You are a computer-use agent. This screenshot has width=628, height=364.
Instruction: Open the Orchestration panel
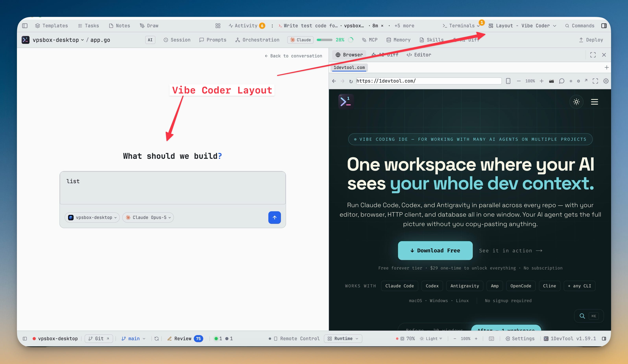[257, 40]
